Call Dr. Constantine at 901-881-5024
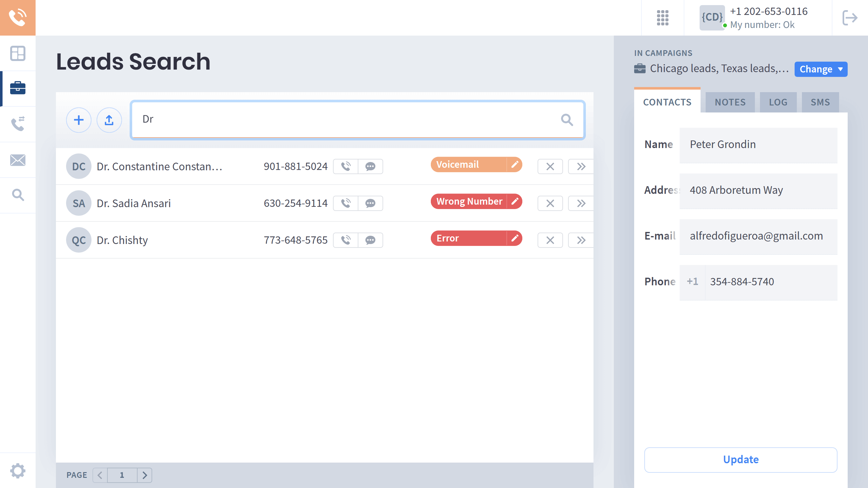The width and height of the screenshot is (868, 488). click(345, 166)
